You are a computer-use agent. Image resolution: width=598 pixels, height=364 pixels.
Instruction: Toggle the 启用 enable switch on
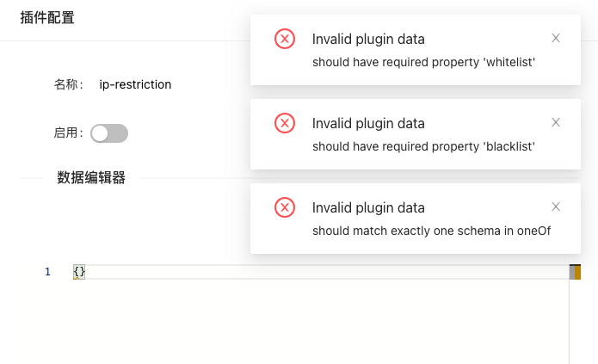[x=109, y=133]
